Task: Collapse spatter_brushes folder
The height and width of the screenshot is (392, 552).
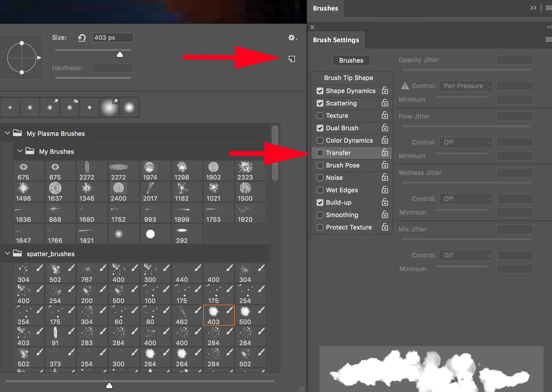Action: coord(7,253)
